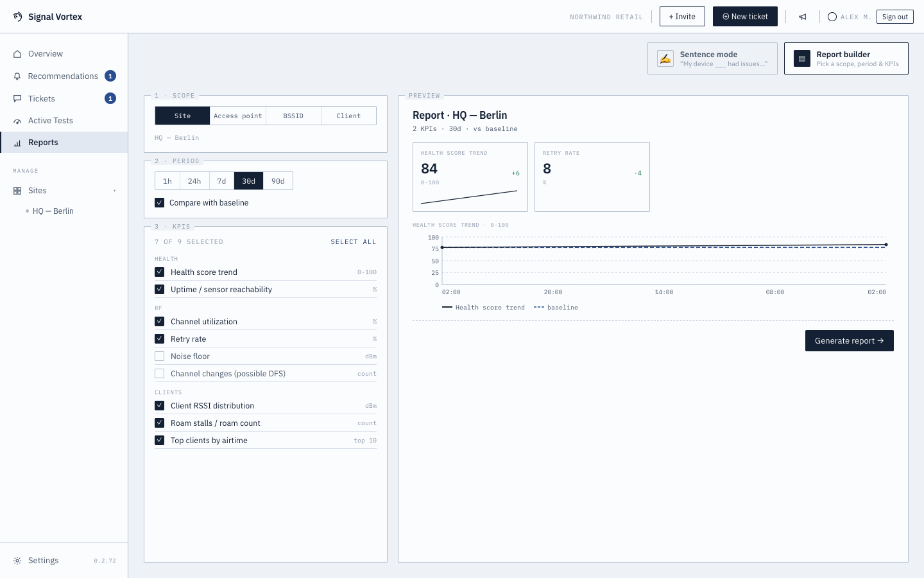Open the Recommendations count badge
Viewport: 924px width, 578px height.
click(110, 76)
